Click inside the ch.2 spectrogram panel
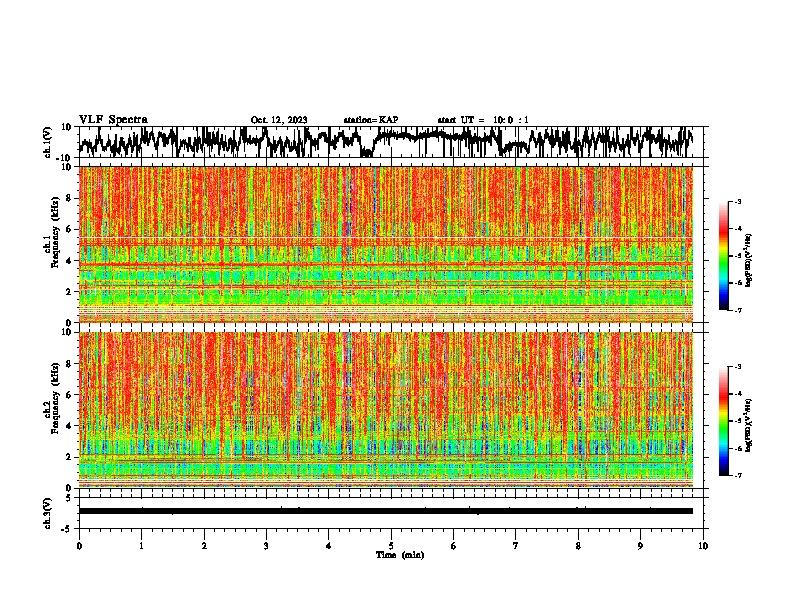 (386, 410)
